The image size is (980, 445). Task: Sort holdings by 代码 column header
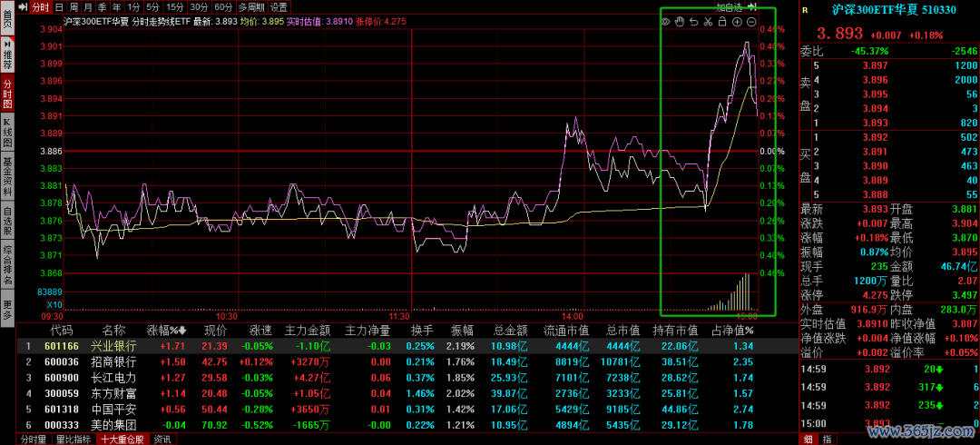62,331
